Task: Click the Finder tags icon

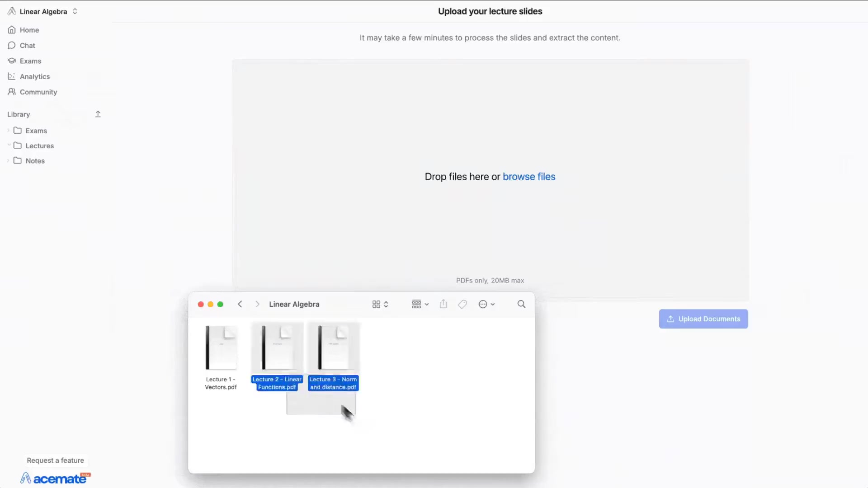Action: tap(462, 304)
